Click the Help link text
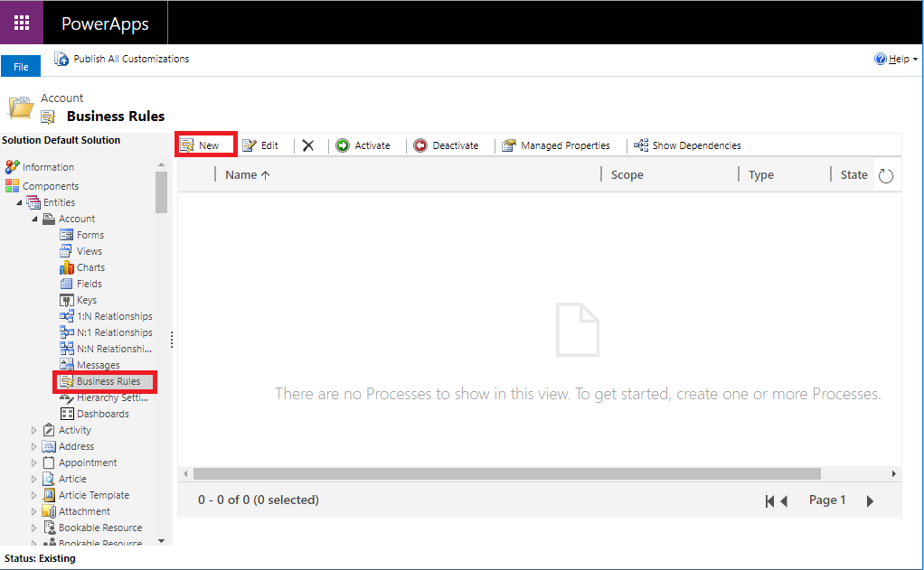 pyautogui.click(x=899, y=59)
